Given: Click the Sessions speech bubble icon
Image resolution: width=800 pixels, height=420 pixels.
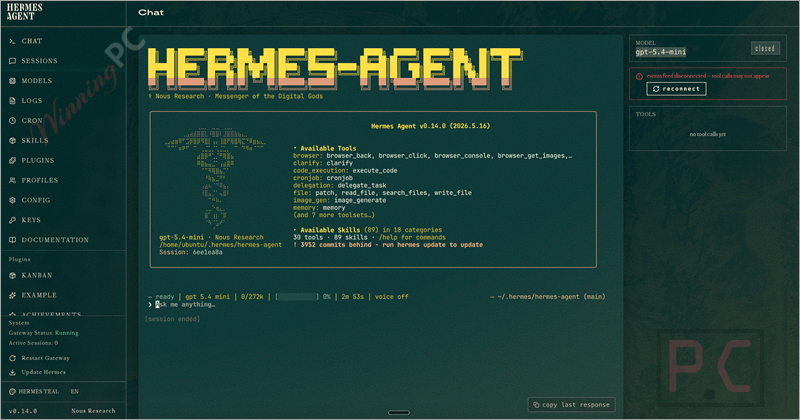Looking at the screenshot, I should [x=12, y=61].
